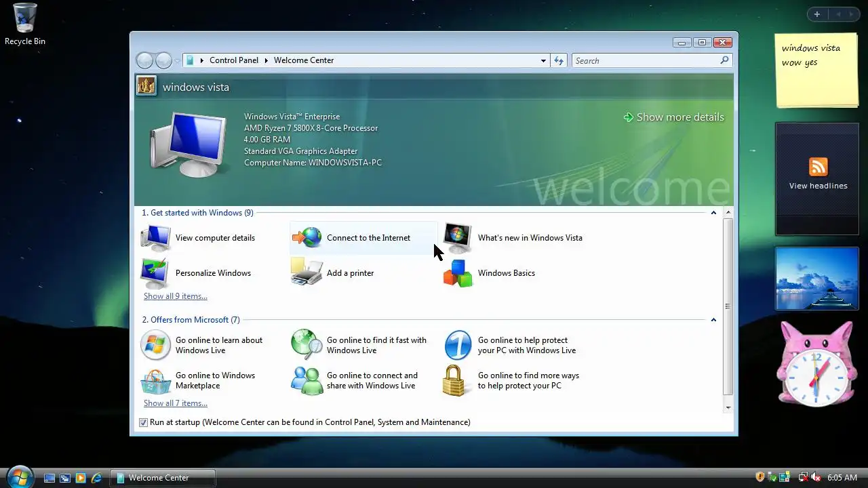Select Go online to learn about Windows Live
868x488 pixels.
click(202, 345)
